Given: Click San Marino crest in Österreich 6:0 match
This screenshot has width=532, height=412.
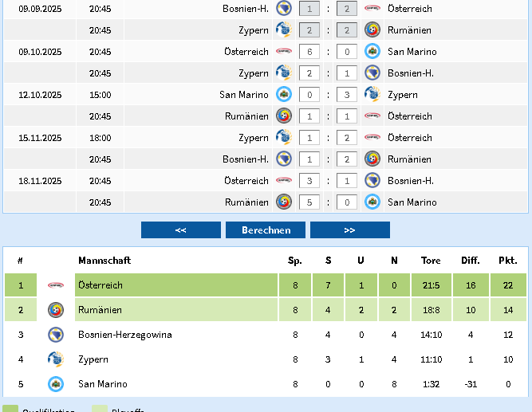Looking at the screenshot, I should (372, 52).
